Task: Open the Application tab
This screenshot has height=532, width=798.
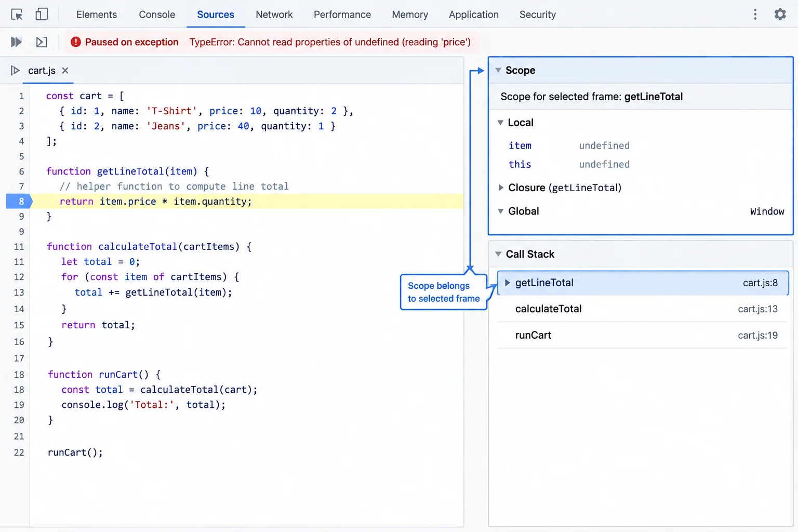Action: click(474, 15)
